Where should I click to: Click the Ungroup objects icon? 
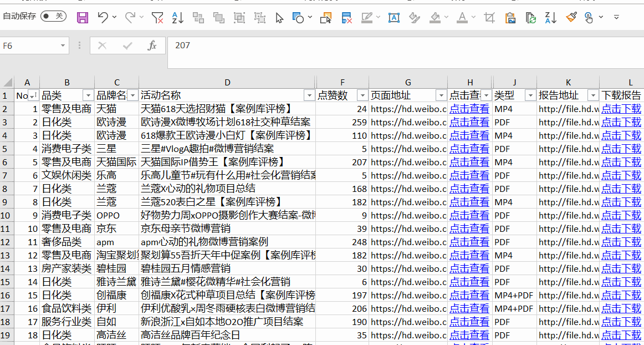click(259, 17)
